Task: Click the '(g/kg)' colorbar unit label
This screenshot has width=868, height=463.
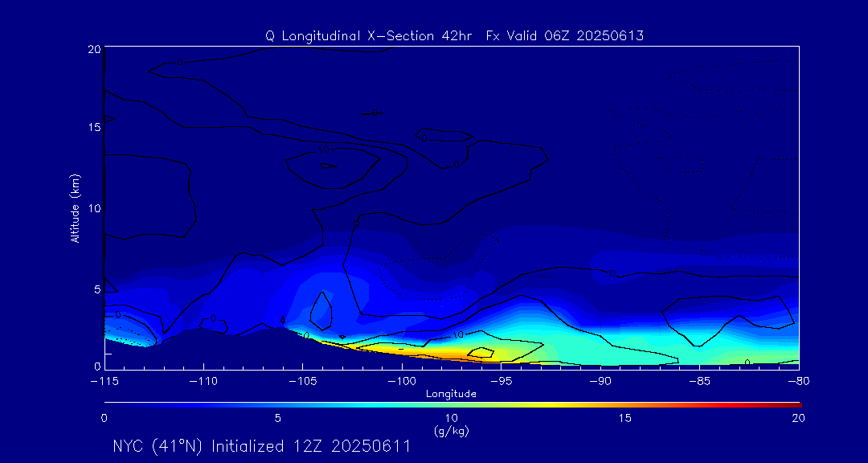Action: pyautogui.click(x=451, y=430)
